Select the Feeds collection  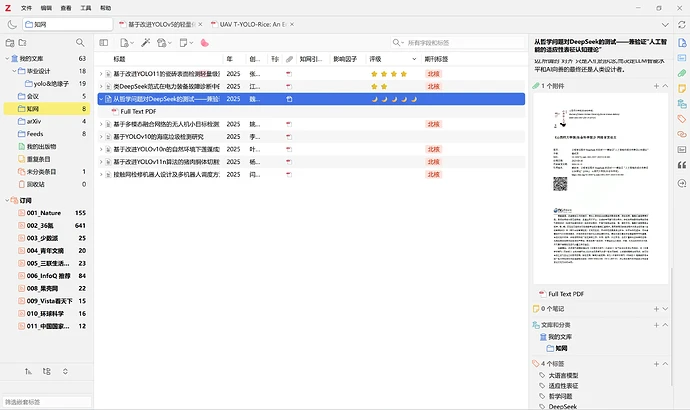point(47,134)
